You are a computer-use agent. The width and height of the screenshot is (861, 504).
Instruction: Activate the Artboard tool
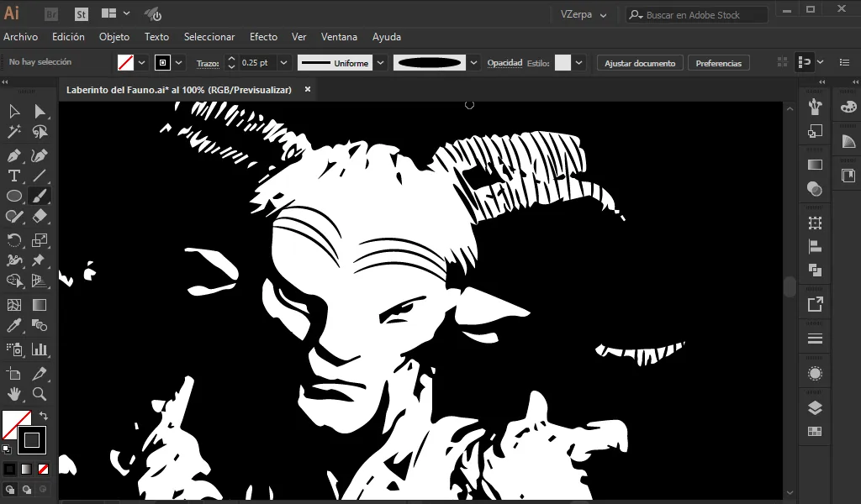(x=14, y=374)
